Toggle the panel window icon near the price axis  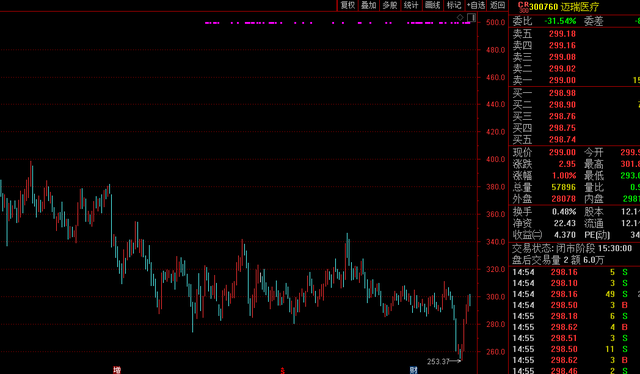[x=471, y=17]
